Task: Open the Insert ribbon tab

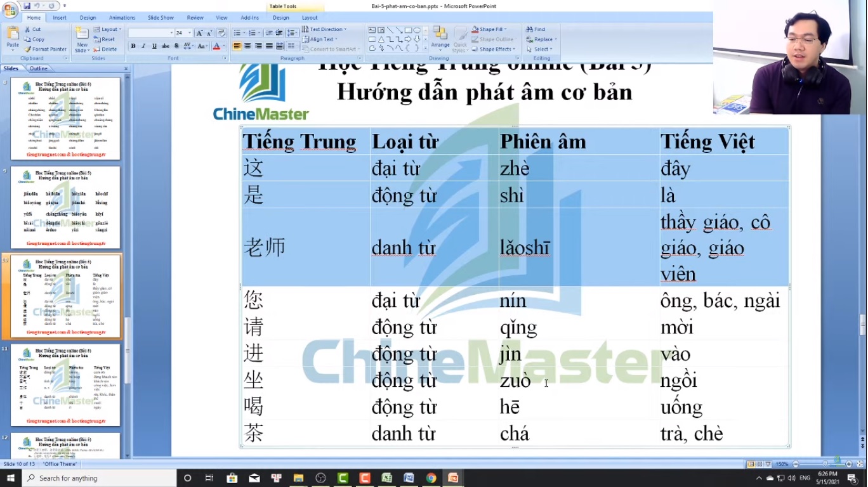Action: [60, 18]
